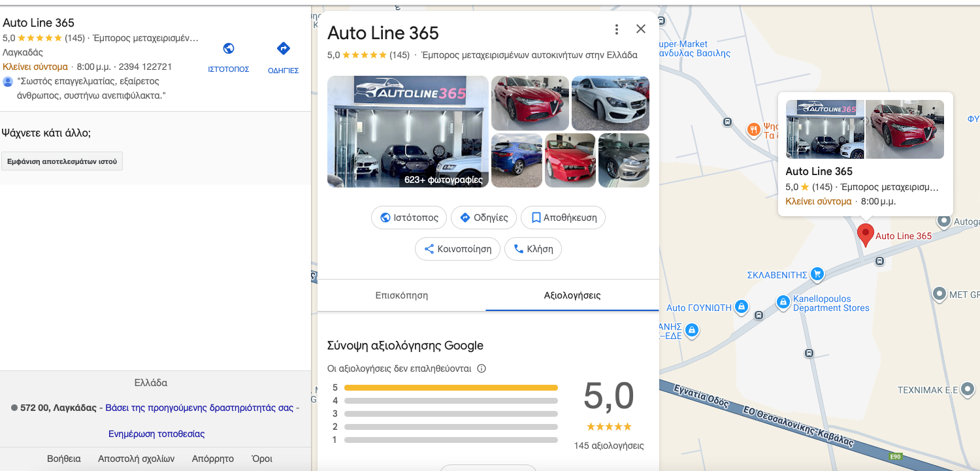
Task: Click the 1-star rating bar
Action: (451, 440)
